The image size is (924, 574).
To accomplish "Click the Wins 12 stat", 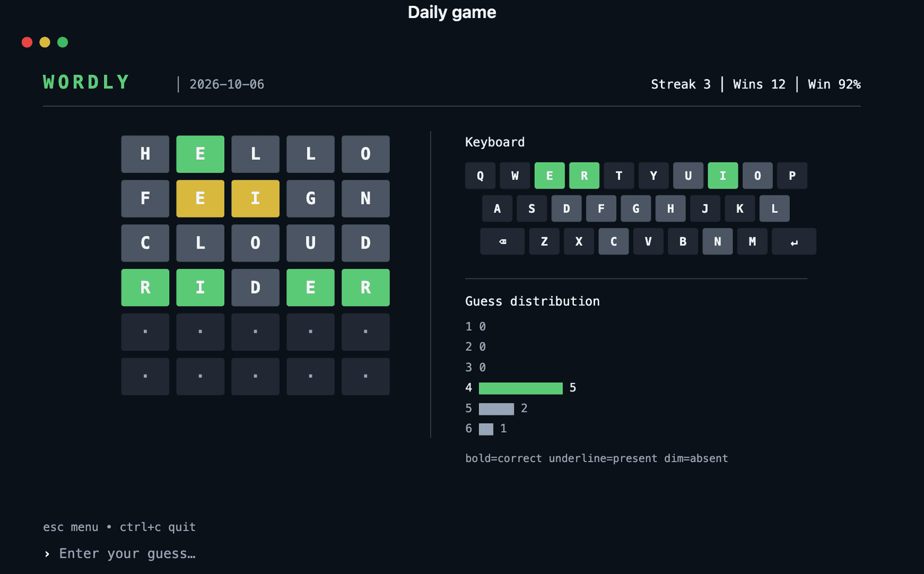I will 759,85.
